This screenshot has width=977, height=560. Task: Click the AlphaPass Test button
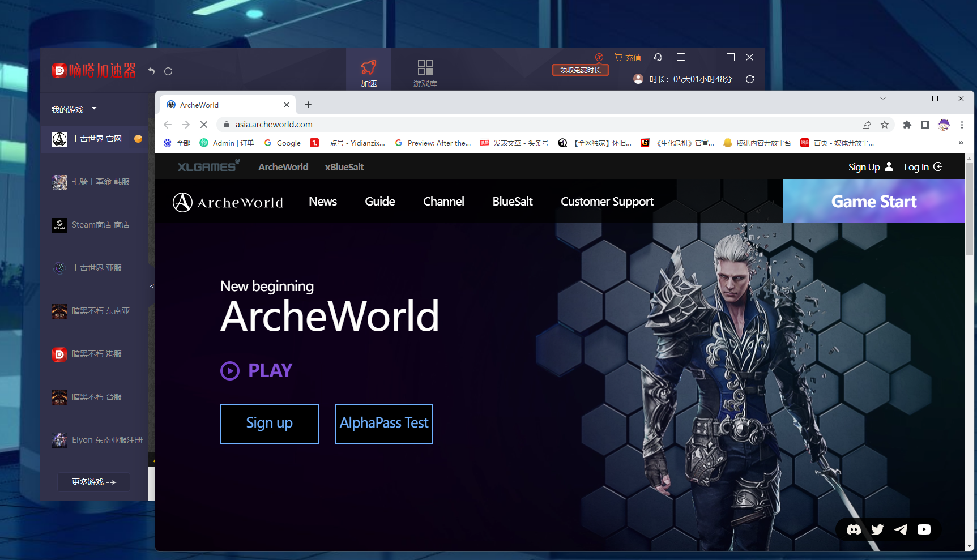point(384,424)
